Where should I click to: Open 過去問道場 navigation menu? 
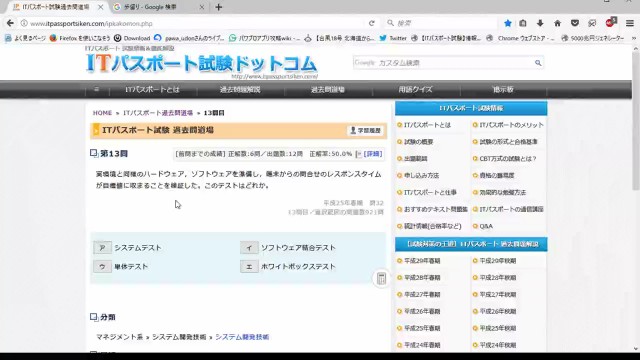point(328,89)
